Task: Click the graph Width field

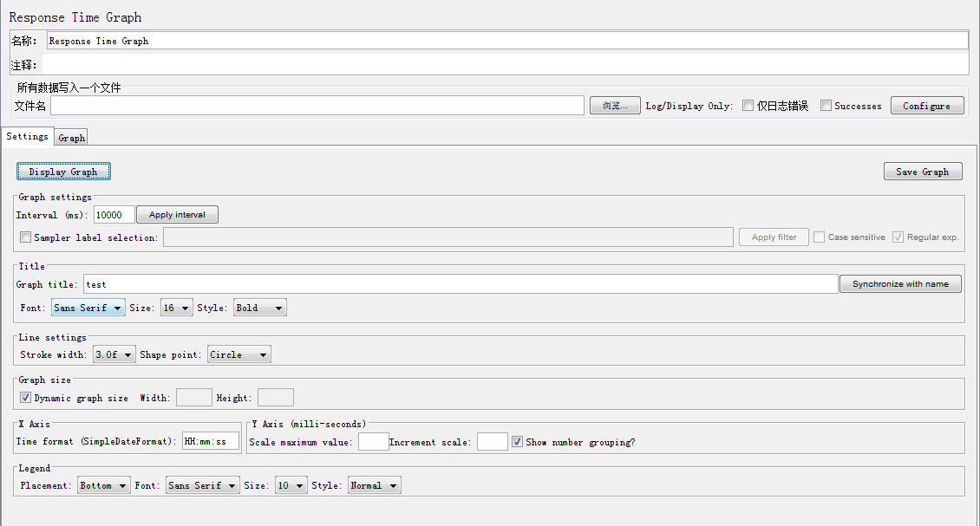Action: point(193,397)
